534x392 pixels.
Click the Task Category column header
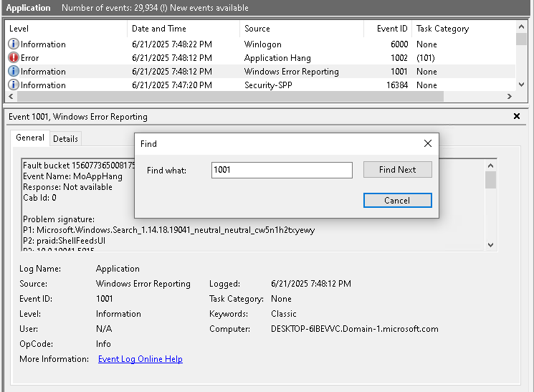tap(464, 29)
